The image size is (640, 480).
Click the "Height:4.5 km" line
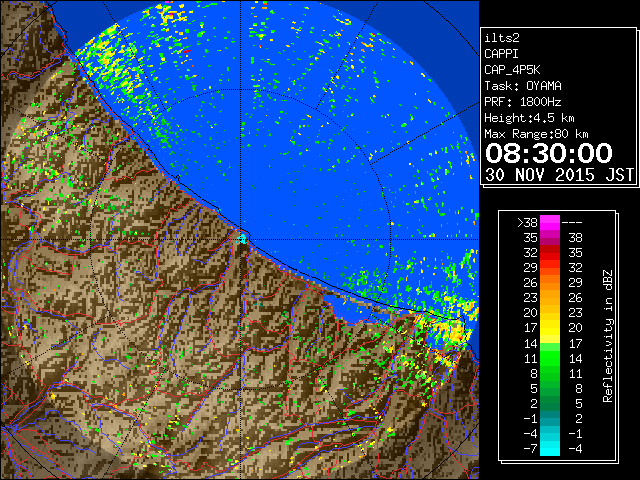click(x=529, y=118)
